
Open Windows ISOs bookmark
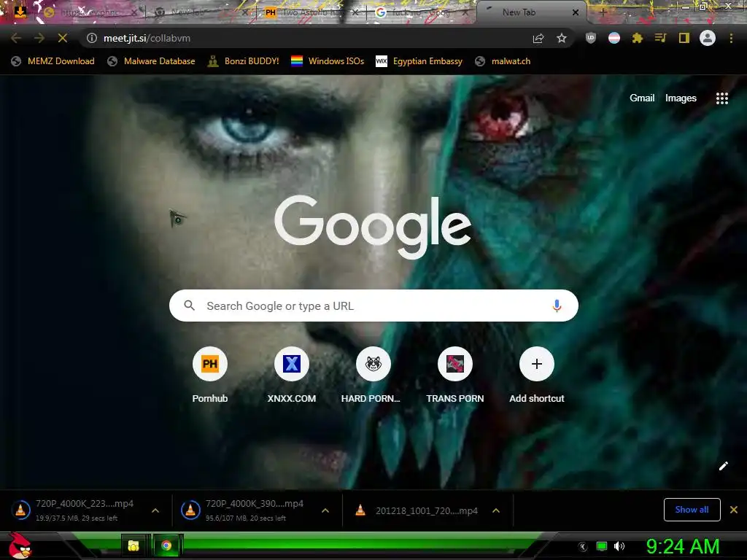pos(328,61)
